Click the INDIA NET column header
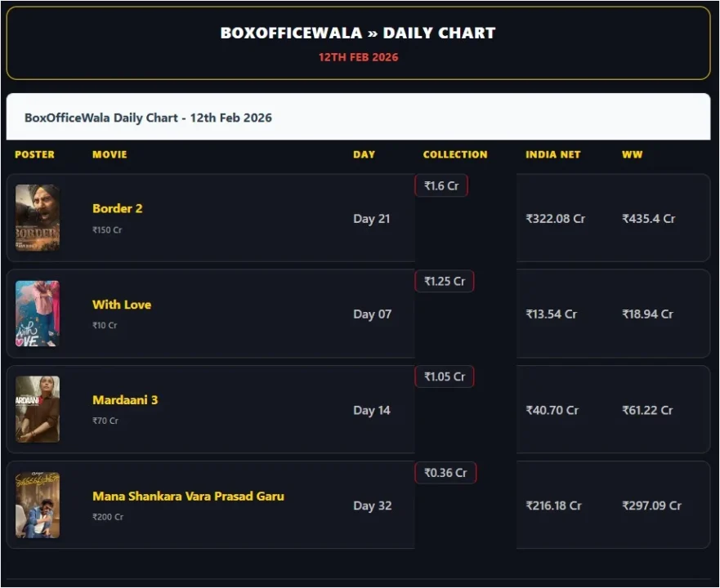Viewport: 720px width, 588px height. [x=553, y=154]
